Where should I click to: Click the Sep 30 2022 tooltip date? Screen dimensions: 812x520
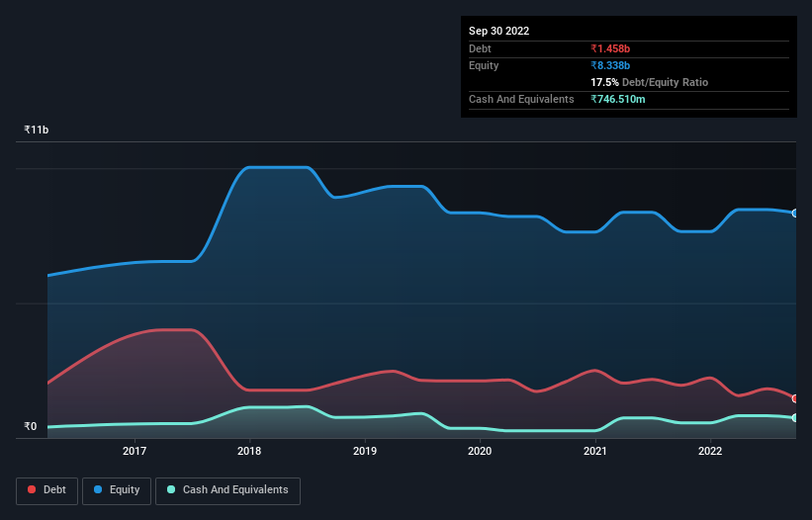pos(499,31)
